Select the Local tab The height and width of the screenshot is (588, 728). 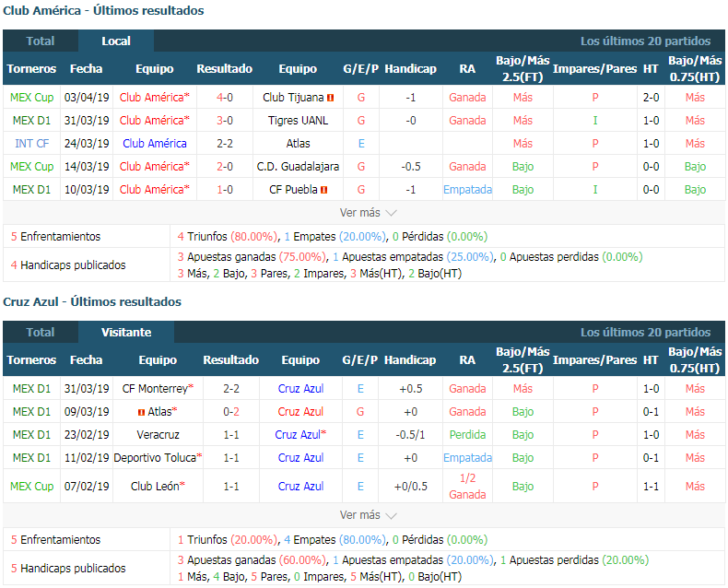[x=116, y=41]
